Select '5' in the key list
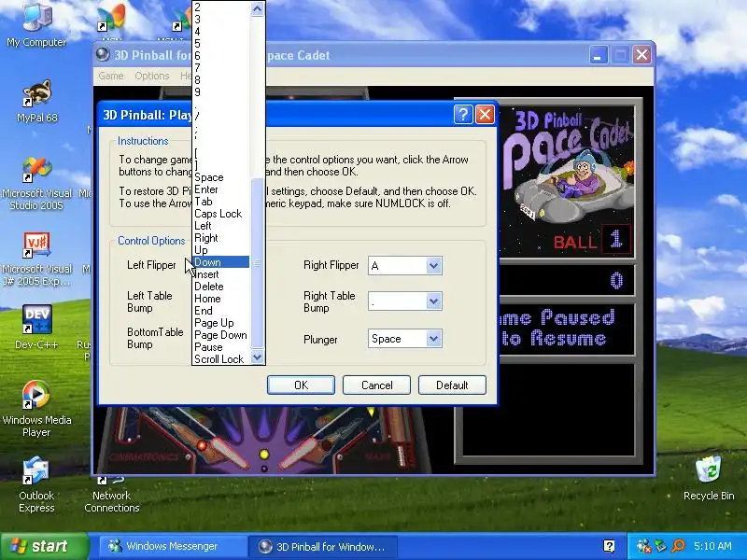Image resolution: width=747 pixels, height=560 pixels. pos(221,44)
